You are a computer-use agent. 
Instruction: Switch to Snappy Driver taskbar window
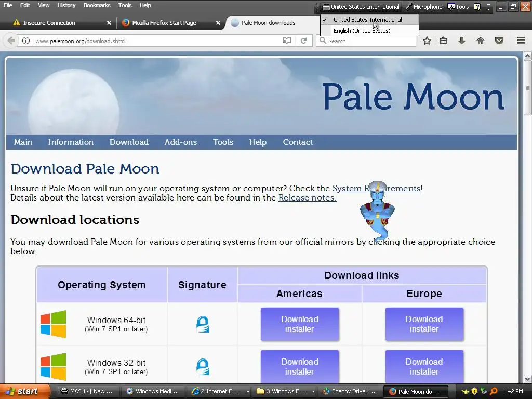pyautogui.click(x=349, y=392)
